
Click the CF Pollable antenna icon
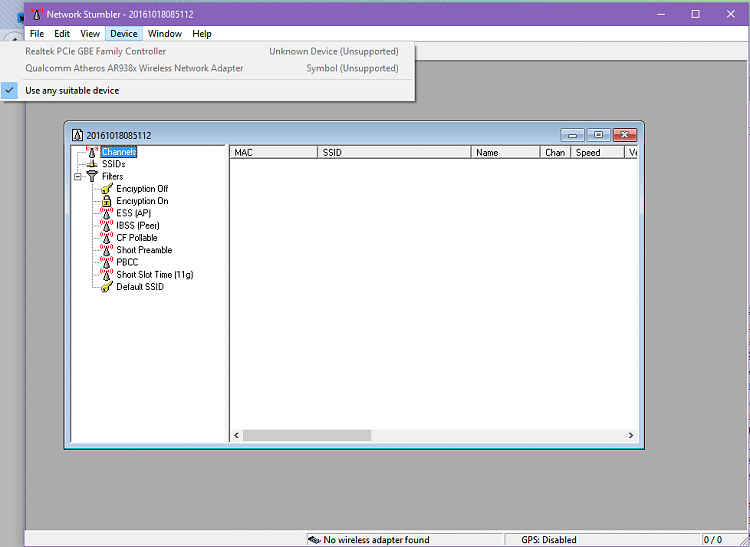coord(107,238)
